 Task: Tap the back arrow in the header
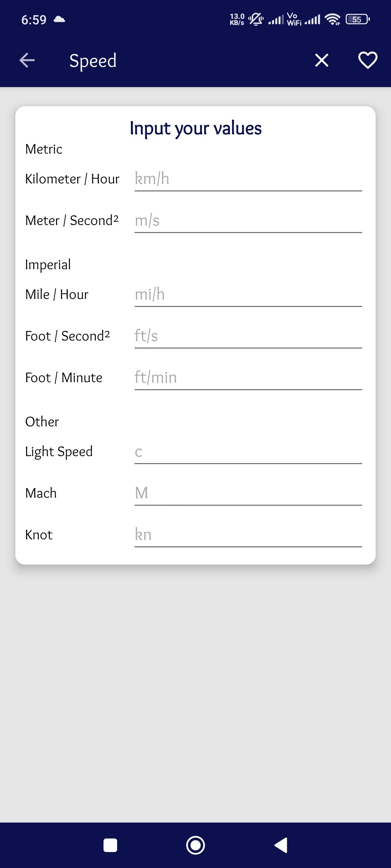pos(27,61)
